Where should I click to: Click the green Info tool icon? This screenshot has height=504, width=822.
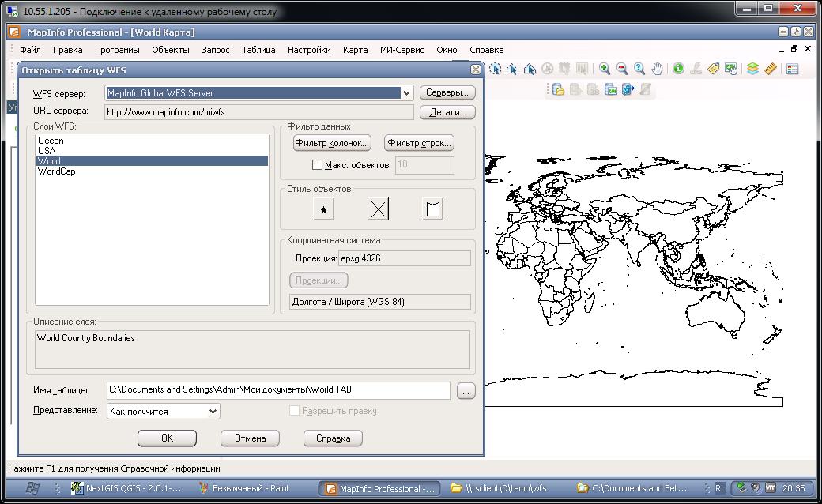[x=678, y=69]
